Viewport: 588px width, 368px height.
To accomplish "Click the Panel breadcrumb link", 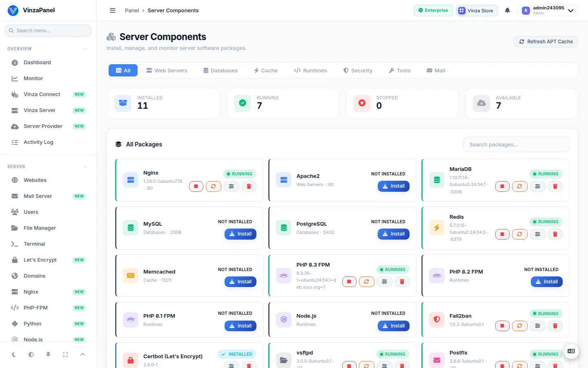I will (132, 11).
